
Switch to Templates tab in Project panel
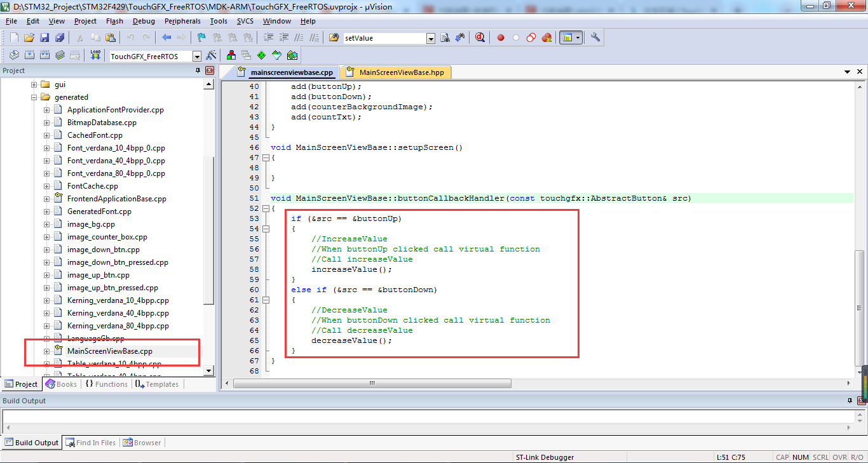coord(157,384)
